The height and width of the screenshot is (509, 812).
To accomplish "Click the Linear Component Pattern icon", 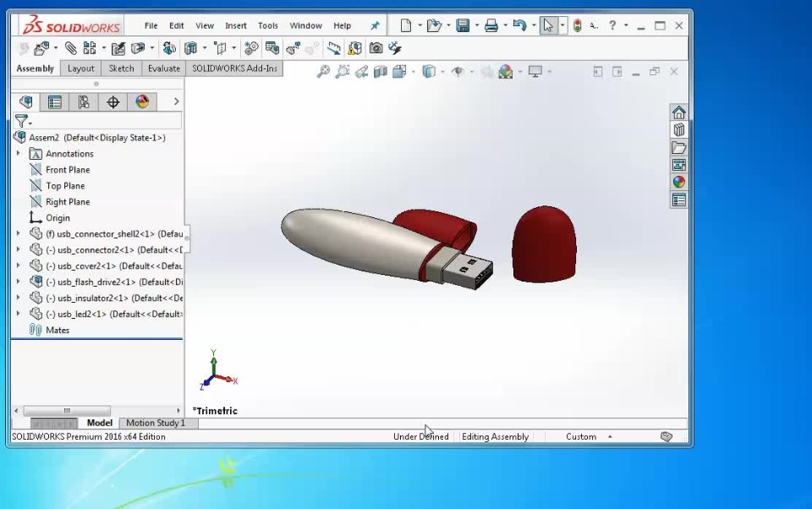I will pyautogui.click(x=90, y=49).
